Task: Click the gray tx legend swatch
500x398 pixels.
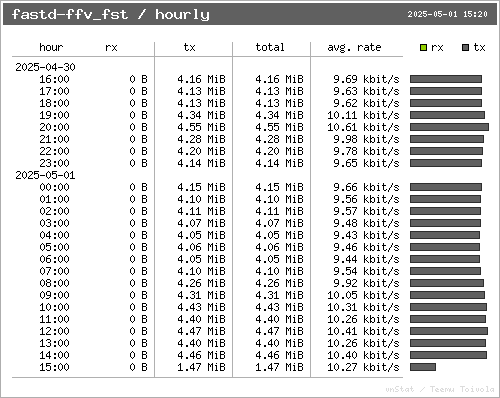Action: coord(466,48)
